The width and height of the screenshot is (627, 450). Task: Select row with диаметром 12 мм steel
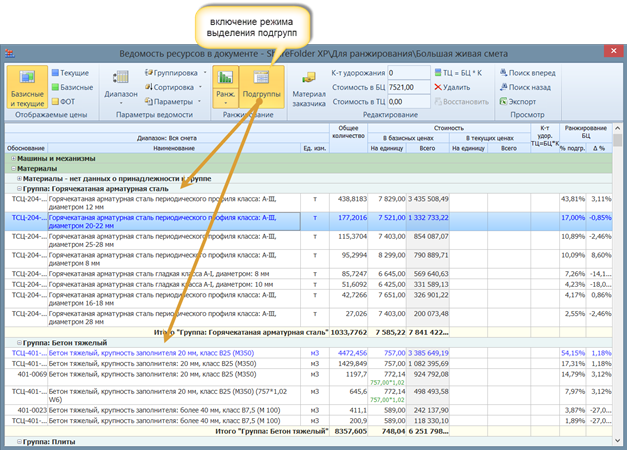[308, 203]
